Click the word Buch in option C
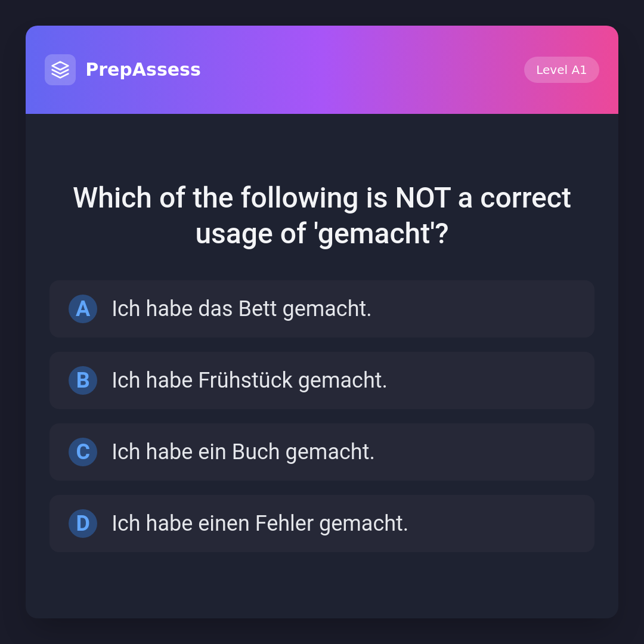 [x=255, y=452]
